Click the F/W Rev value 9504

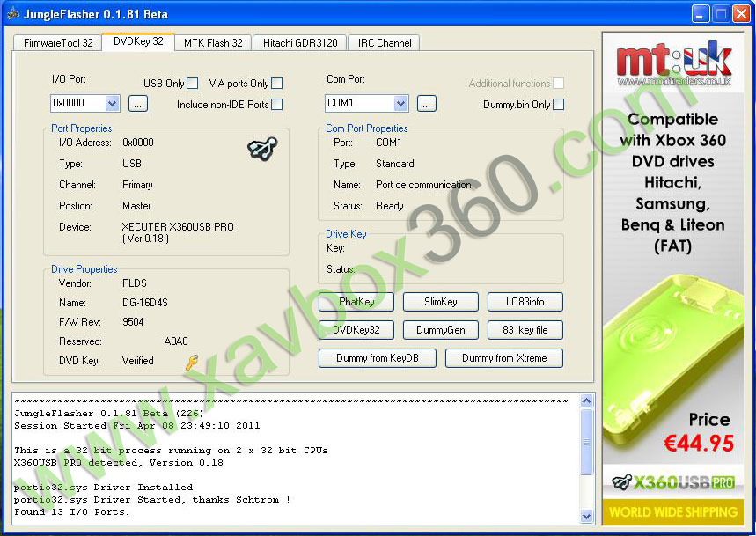coord(133,322)
